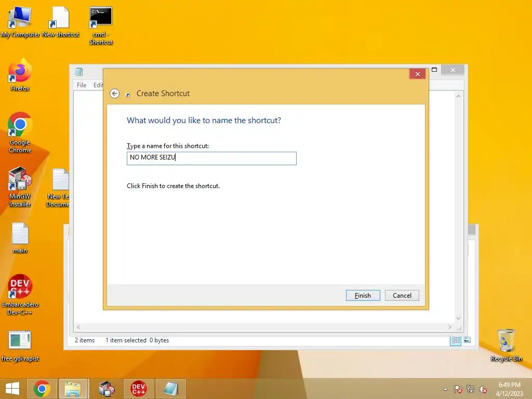Click Notepad vertical scrollbar down arrow
This screenshot has width=532, height=399.
[x=458, y=318]
